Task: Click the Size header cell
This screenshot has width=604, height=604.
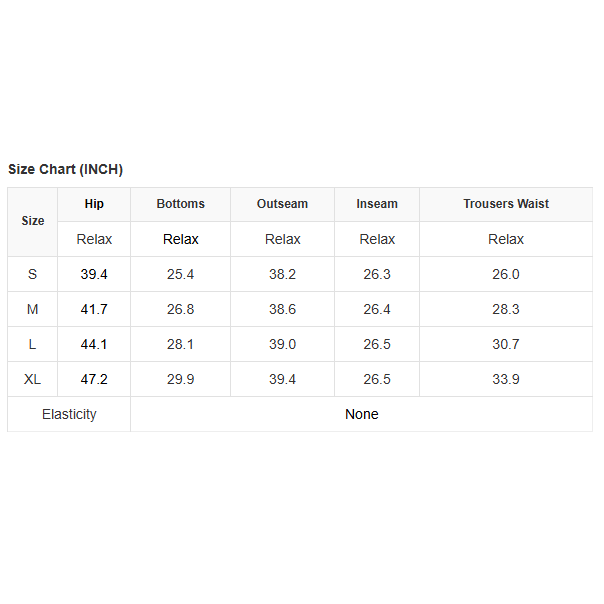Action: [33, 221]
